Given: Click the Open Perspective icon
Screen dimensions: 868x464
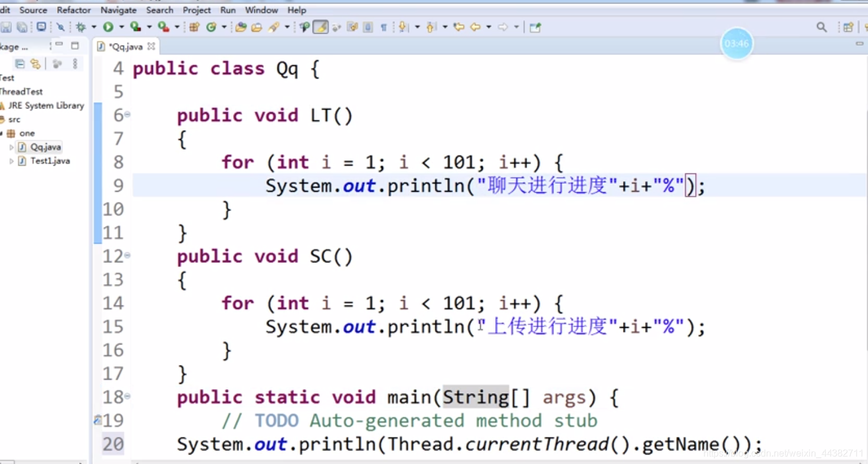Looking at the screenshot, I should [849, 27].
